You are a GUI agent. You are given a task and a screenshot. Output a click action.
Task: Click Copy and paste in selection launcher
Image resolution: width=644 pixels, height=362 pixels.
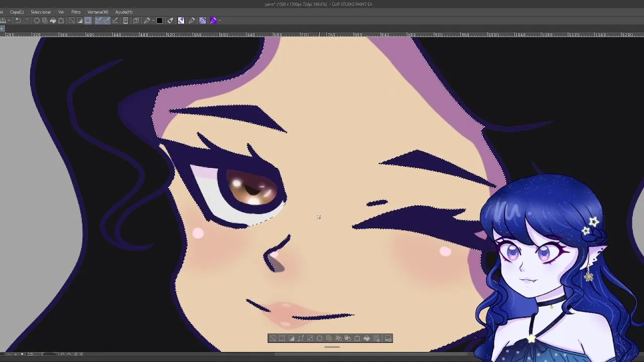347,338
